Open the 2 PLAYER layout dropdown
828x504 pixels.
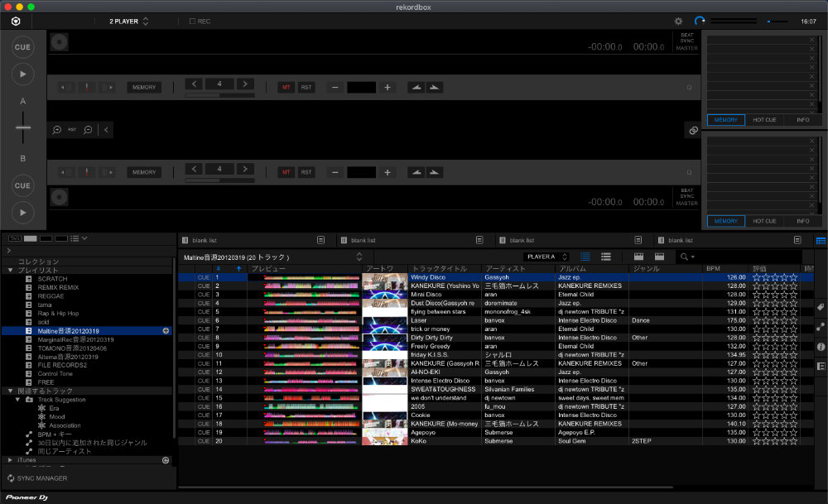tap(129, 22)
